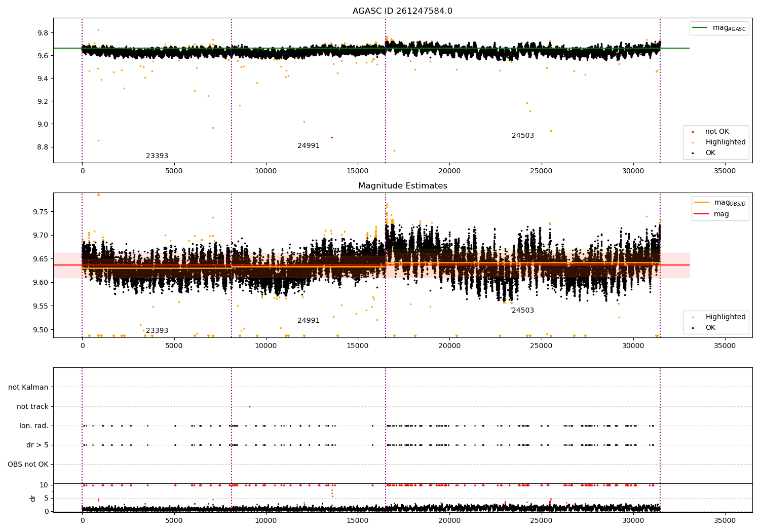The image size is (760, 532).
Task: Click the 'not track' axis label
Action: pos(32,407)
